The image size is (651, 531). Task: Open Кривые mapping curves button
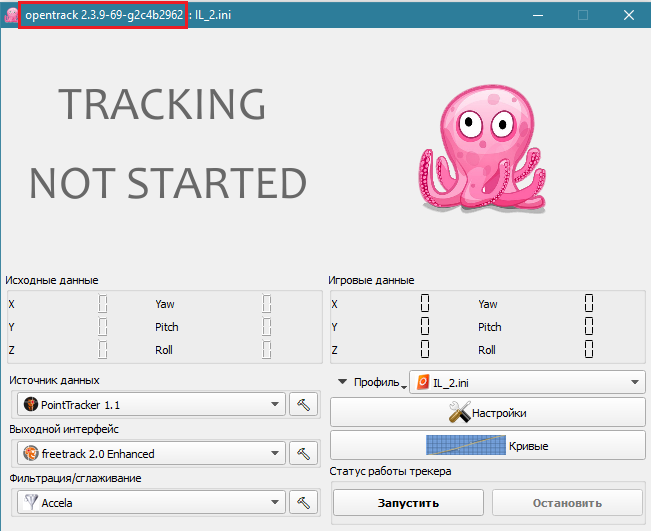pyautogui.click(x=488, y=445)
